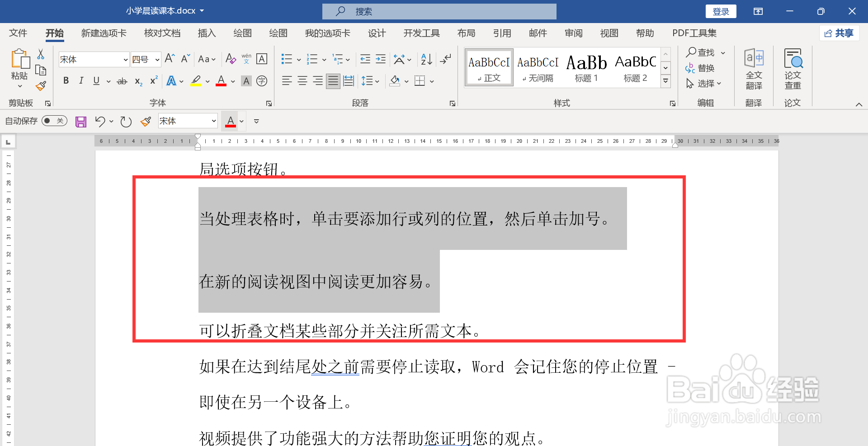Toggle AutoSave switch

click(x=54, y=121)
